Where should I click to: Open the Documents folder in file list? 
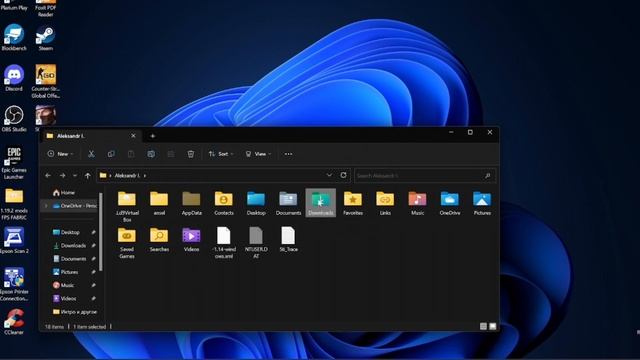coord(288,203)
